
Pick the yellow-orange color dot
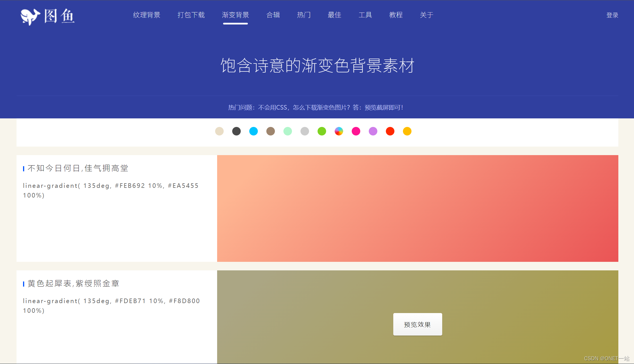(x=407, y=131)
